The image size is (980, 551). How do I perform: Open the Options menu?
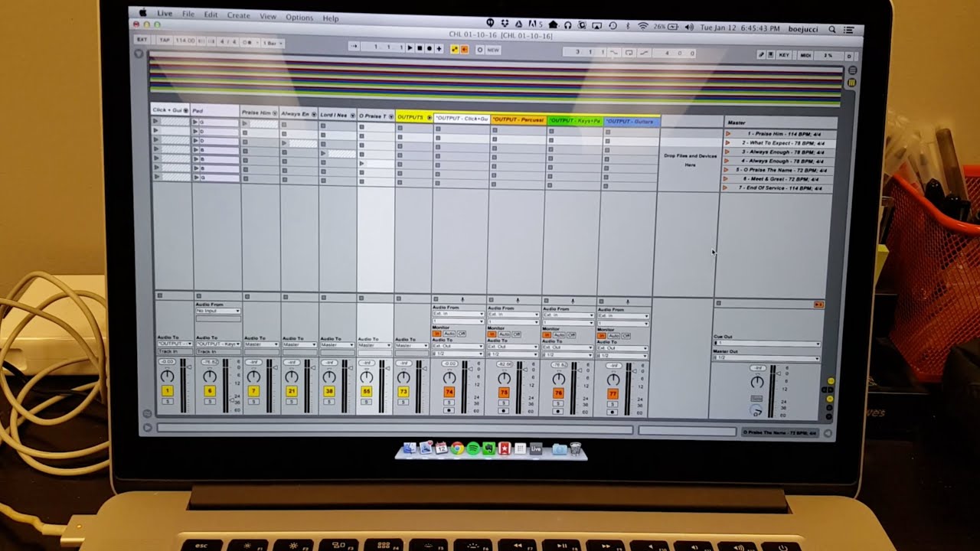[299, 18]
